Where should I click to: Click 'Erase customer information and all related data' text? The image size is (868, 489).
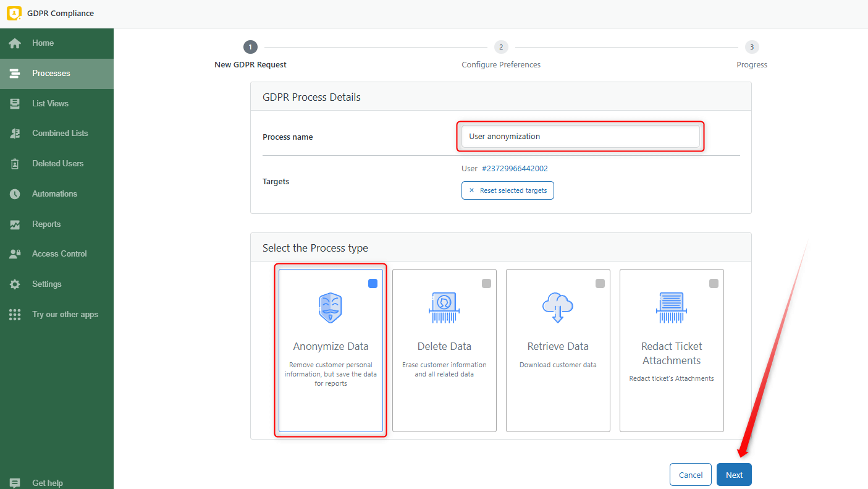(444, 370)
